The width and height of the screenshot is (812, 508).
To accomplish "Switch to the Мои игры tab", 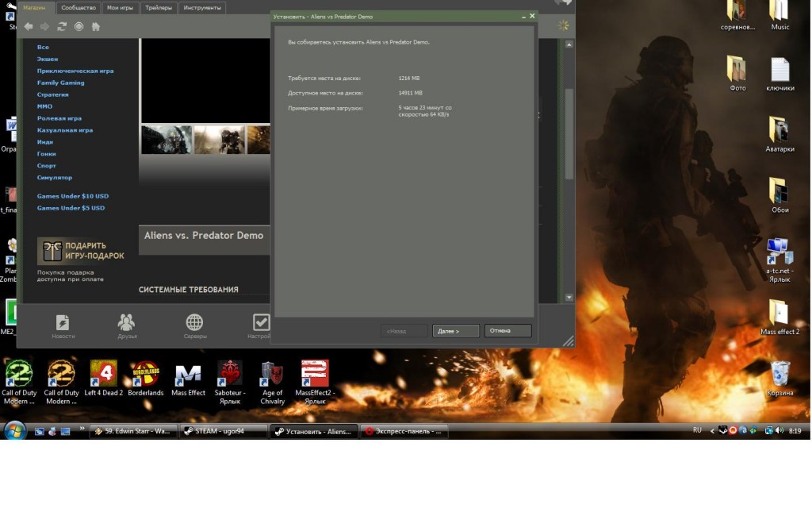I will (x=120, y=8).
